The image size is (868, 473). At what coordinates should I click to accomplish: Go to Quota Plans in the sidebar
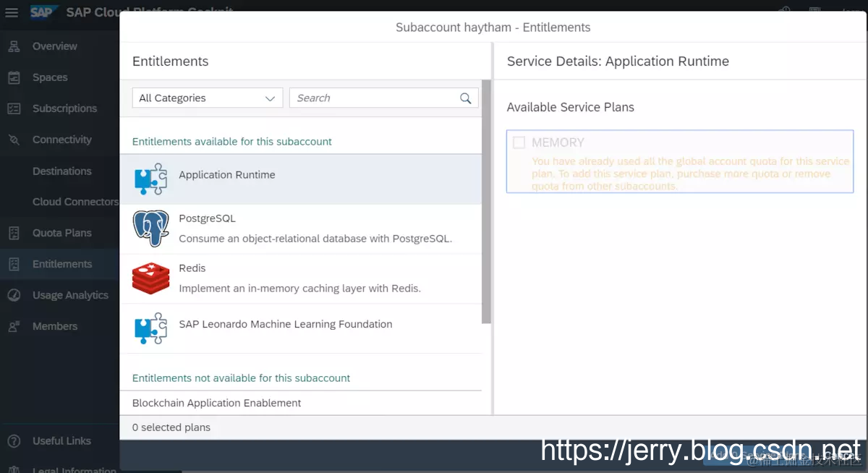[x=62, y=233]
